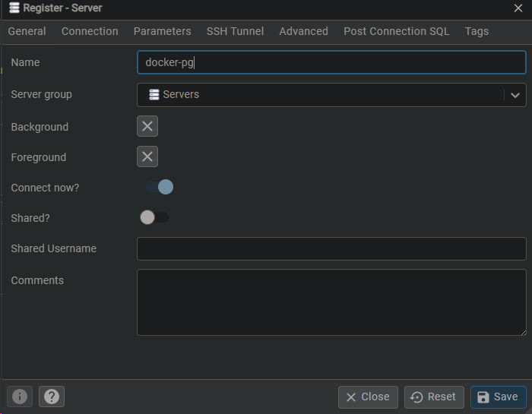The height and width of the screenshot is (414, 532).
Task: Open the SSH Tunnel tab
Action: point(235,31)
